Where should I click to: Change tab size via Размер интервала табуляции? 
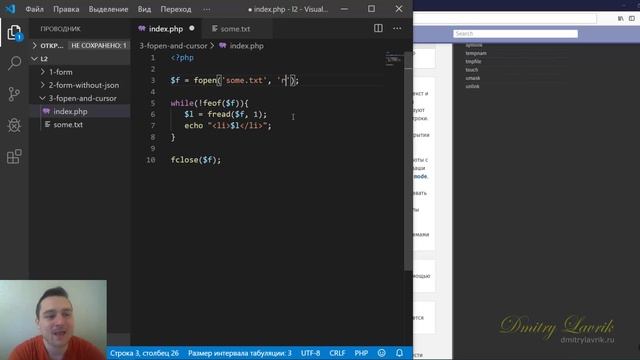tap(240, 353)
